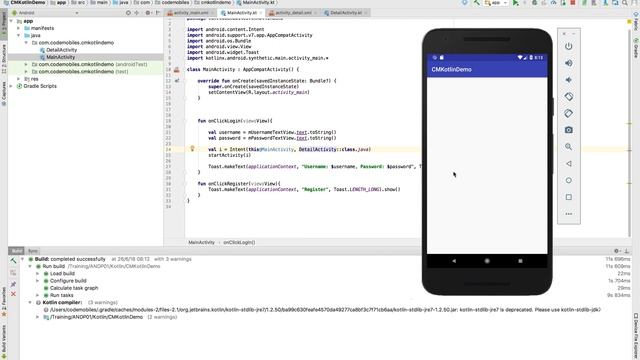Open the project panel settings gear
Viewport: 640px width, 360px height.
[148, 13]
